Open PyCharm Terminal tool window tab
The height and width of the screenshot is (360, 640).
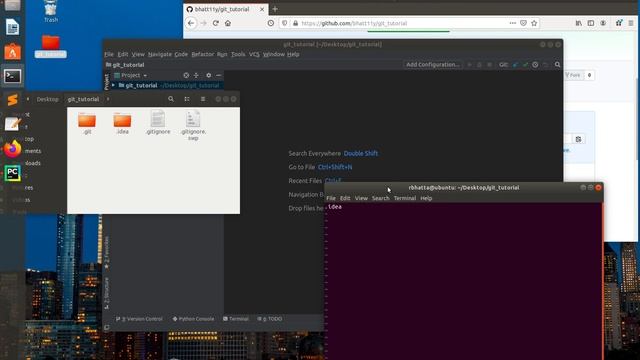tap(236, 319)
